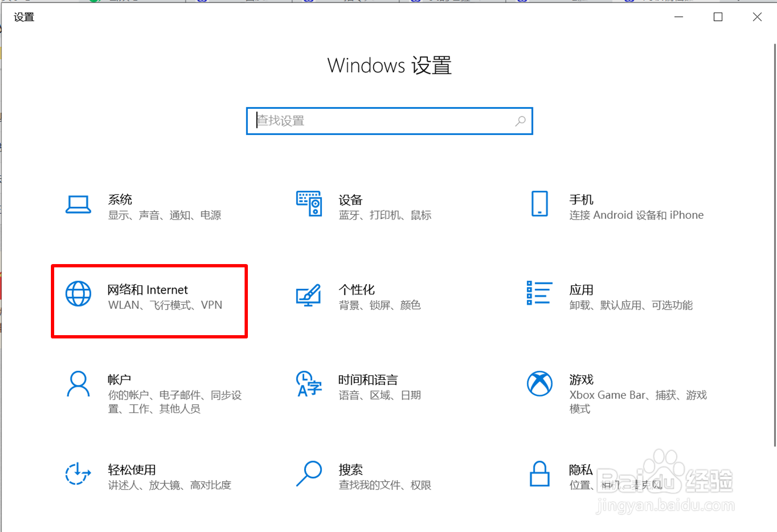The image size is (777, 532).
Task: Select the 隐私 category title
Action: point(581,470)
